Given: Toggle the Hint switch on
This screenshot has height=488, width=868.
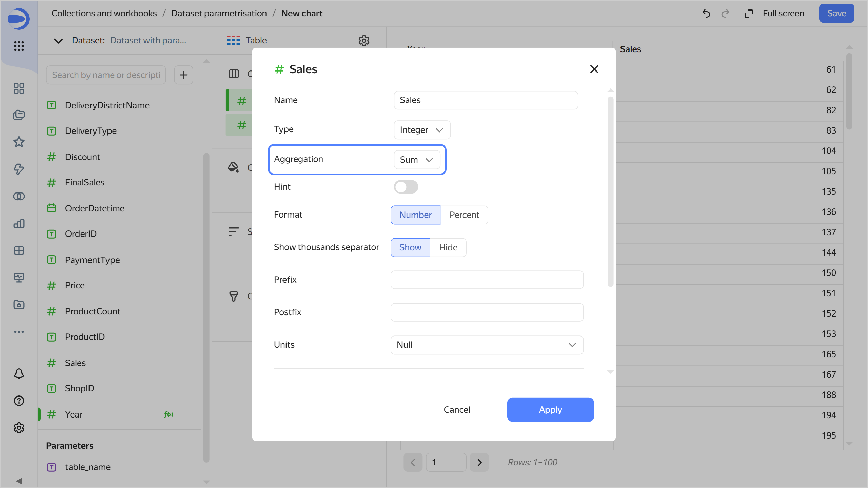Looking at the screenshot, I should coord(406,187).
